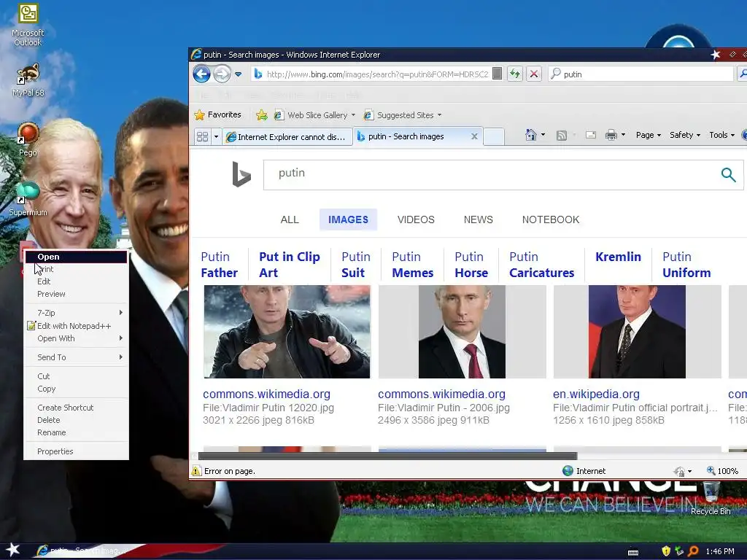
Task: Expand the Print button dropdown arrow
Action: click(x=623, y=135)
